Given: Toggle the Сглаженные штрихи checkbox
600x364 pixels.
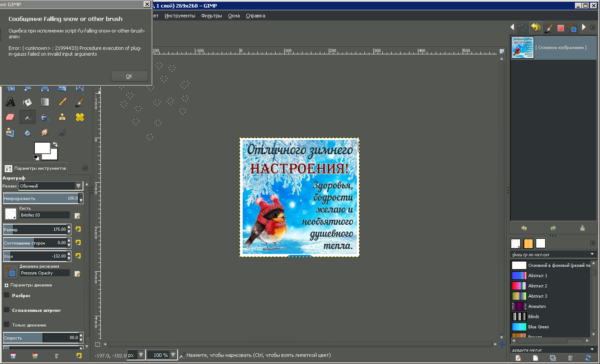Looking at the screenshot, I should [7, 310].
